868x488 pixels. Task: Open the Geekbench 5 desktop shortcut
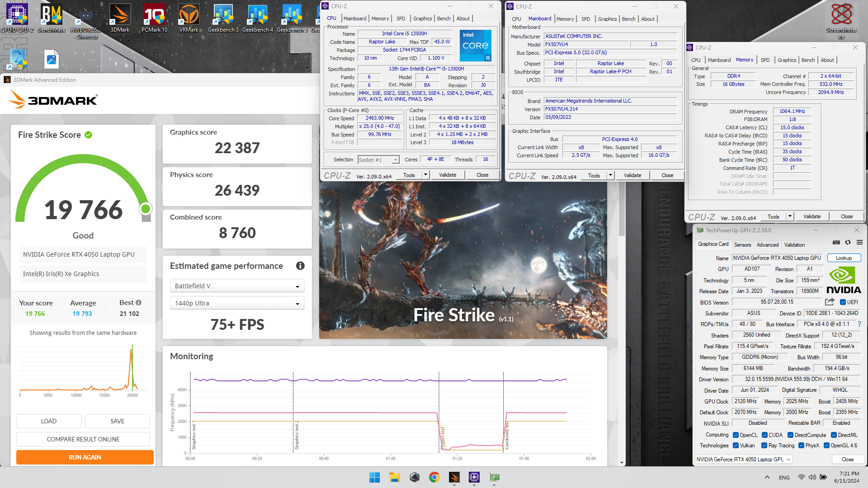(x=292, y=18)
